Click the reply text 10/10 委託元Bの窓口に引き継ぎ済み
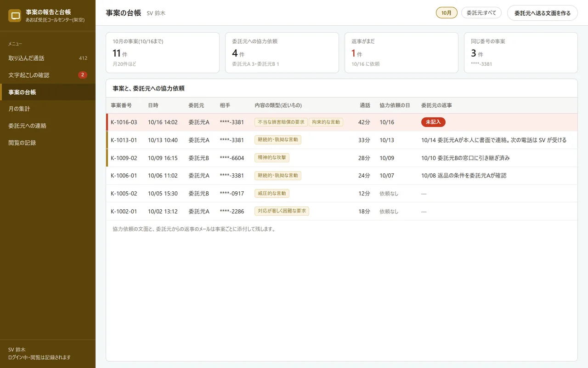 [x=465, y=158]
